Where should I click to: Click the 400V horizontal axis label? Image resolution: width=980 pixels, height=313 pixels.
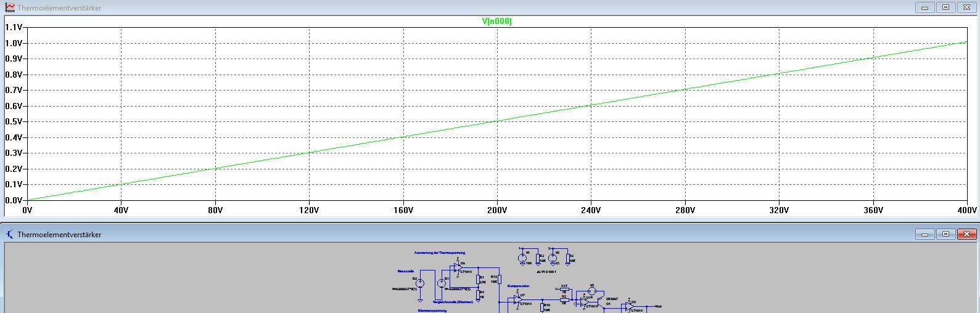point(968,210)
